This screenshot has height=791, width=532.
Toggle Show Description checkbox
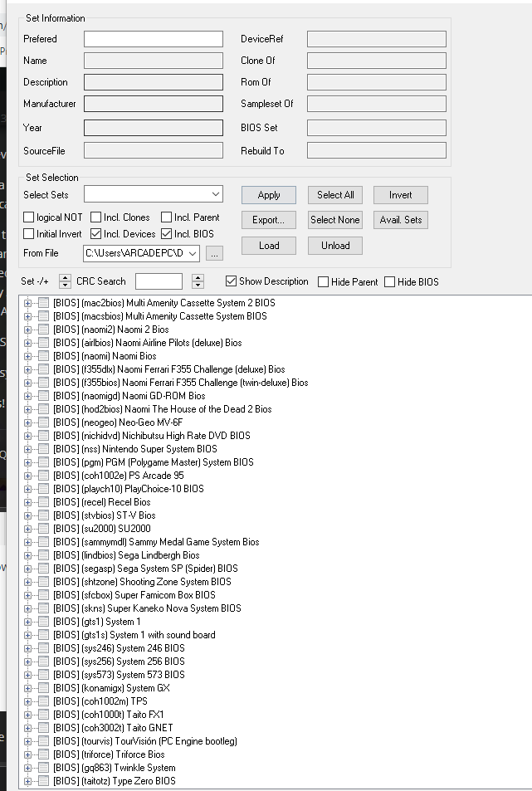[x=231, y=281]
